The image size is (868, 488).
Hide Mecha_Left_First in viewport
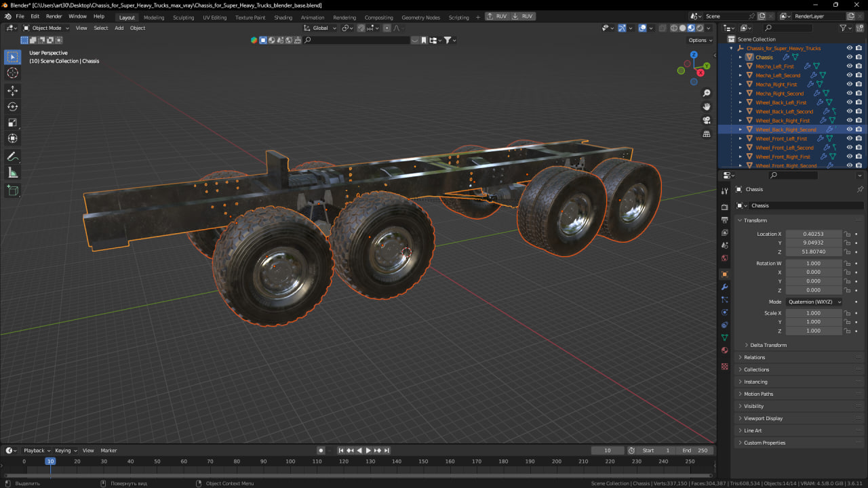click(849, 66)
